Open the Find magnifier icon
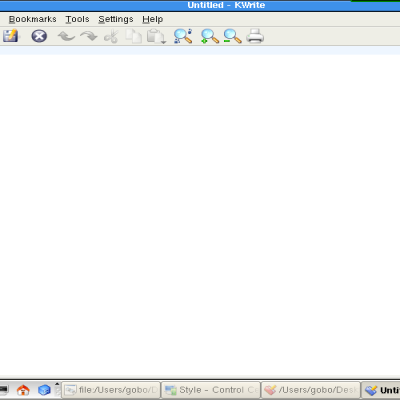400x400 pixels. [x=183, y=36]
